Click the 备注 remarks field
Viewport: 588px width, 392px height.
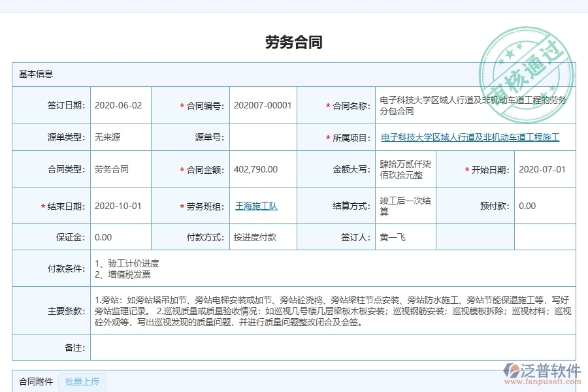point(261,348)
